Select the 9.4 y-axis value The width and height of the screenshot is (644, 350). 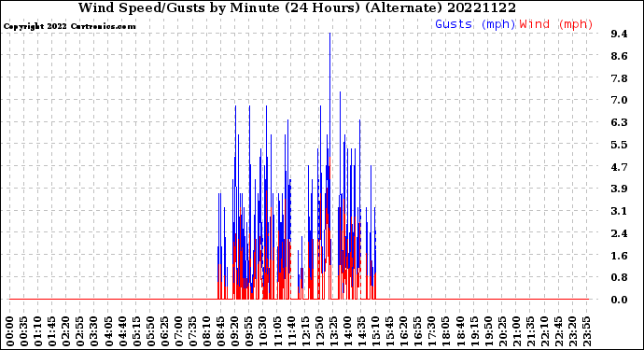coord(619,34)
